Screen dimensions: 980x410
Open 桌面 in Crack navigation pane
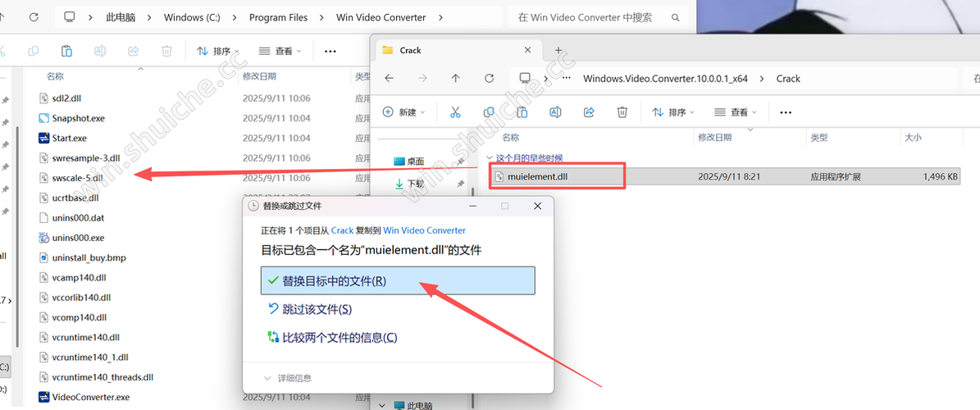pyautogui.click(x=416, y=162)
